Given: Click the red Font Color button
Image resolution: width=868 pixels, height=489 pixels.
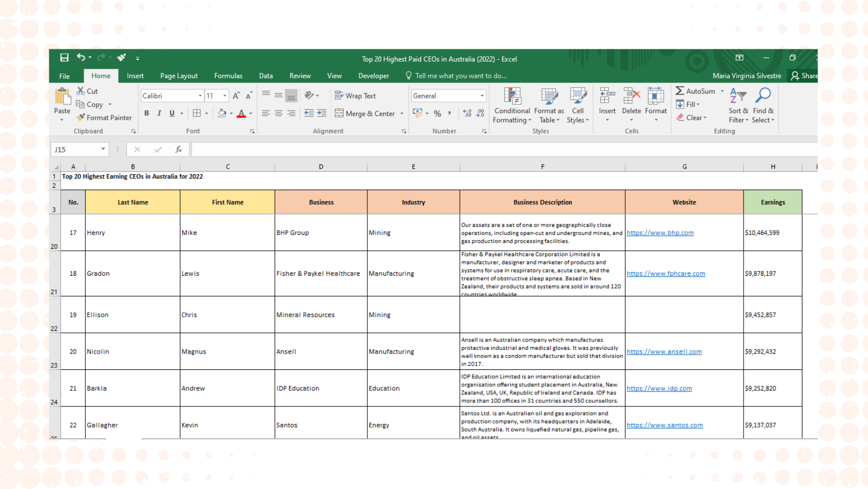Looking at the screenshot, I should coord(241,113).
